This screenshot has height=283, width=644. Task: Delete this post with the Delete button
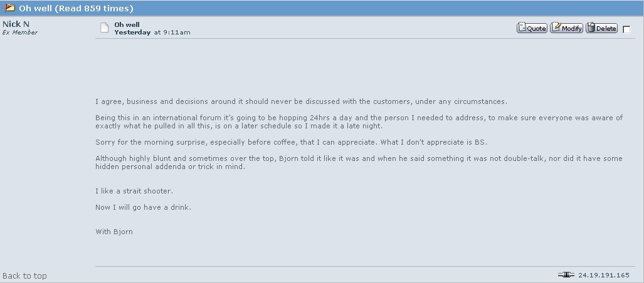[602, 28]
